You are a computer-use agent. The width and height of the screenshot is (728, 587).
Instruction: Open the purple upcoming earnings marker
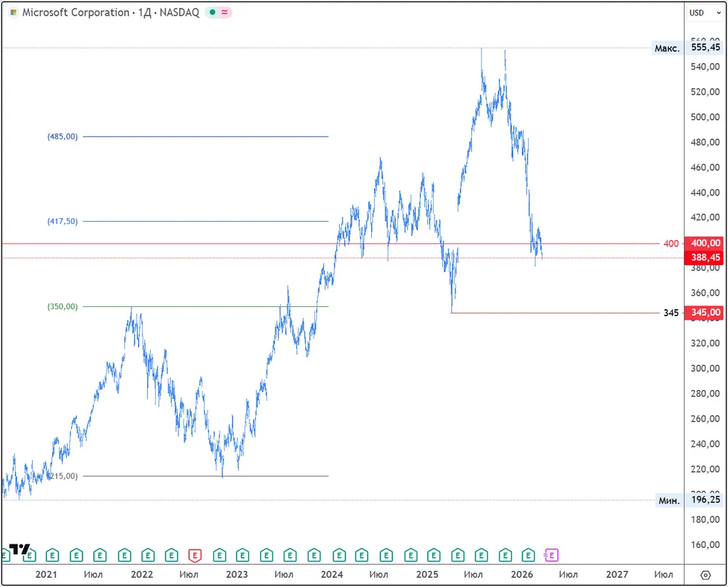click(552, 554)
